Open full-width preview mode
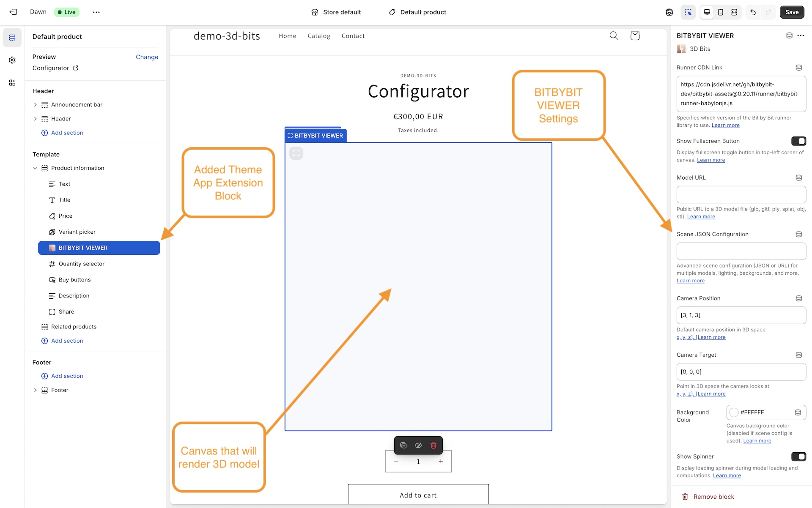 point(734,12)
